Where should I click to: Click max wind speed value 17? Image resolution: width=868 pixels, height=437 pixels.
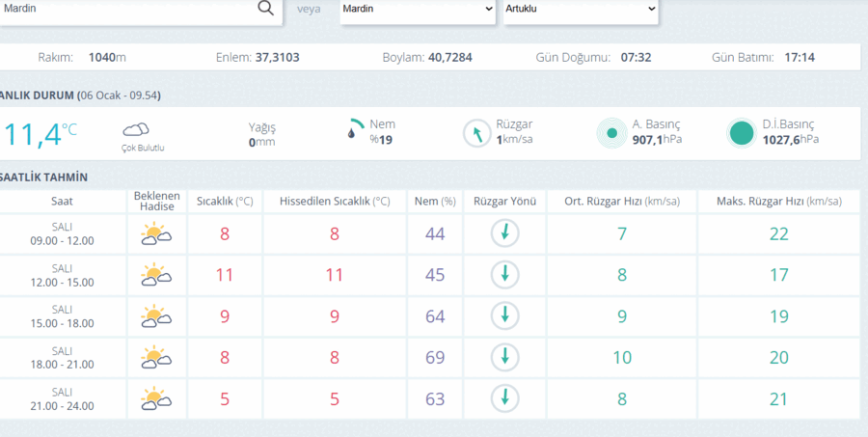[x=779, y=275]
